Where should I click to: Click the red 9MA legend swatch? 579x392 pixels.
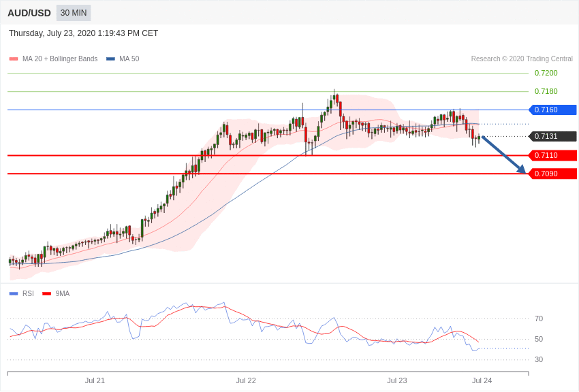pyautogui.click(x=46, y=293)
